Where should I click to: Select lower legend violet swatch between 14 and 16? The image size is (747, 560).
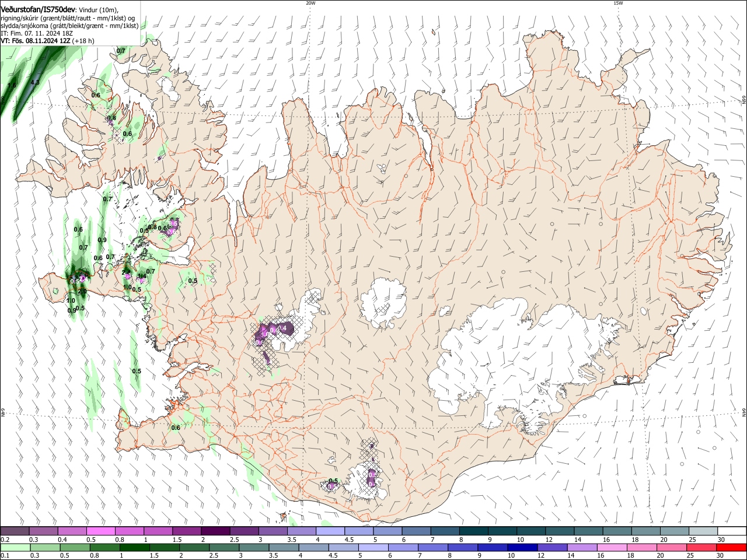tap(582, 547)
